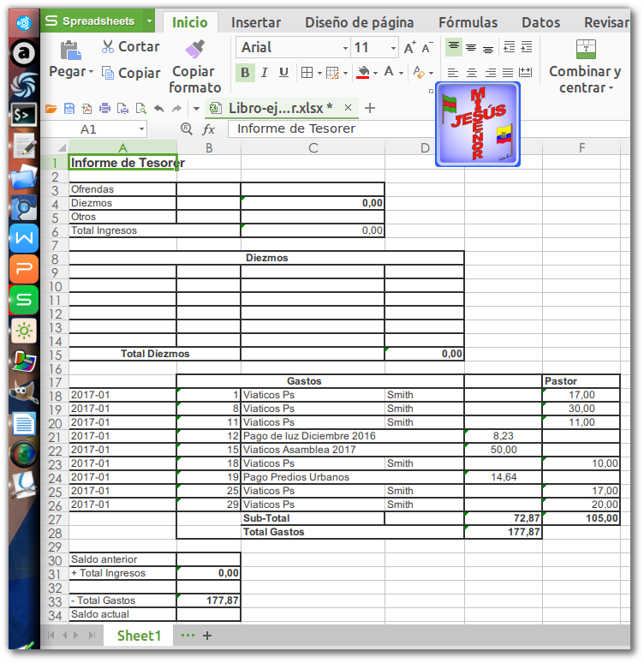Increase font size with the A+ icon
The height and width of the screenshot is (663, 644).
pyautogui.click(x=409, y=47)
